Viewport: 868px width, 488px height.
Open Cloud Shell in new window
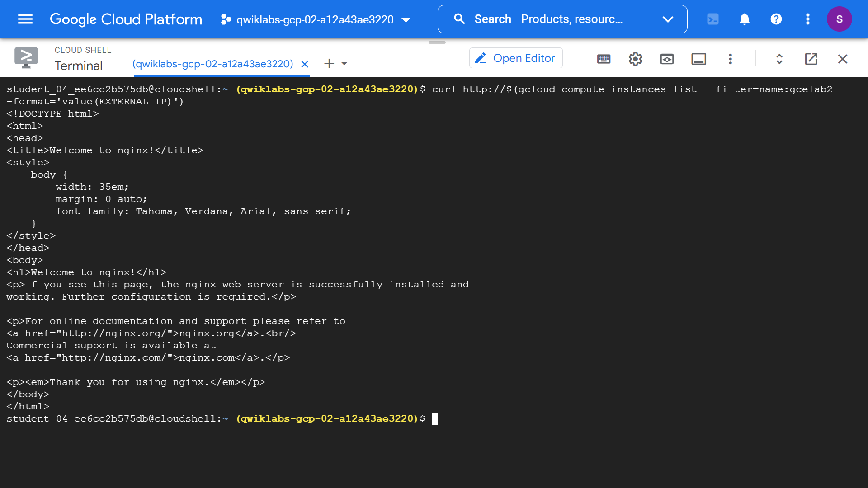(811, 59)
